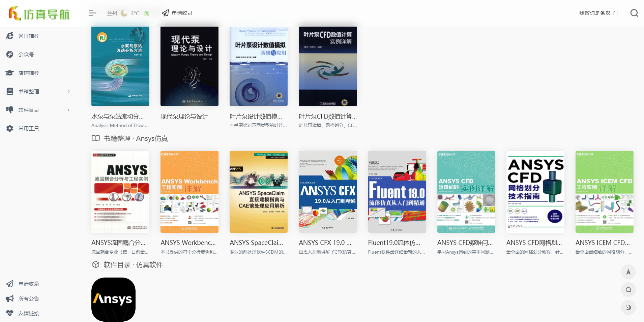This screenshot has width=644, height=322.
Task: Select 书籍整理 sidebar menu item
Action: (x=29, y=91)
